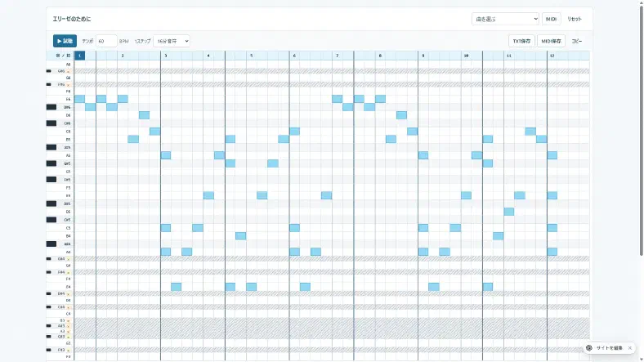Screen dimensions: 644x362
Task: Open the 曲を選ぶ song dropdown
Action: coord(505,19)
